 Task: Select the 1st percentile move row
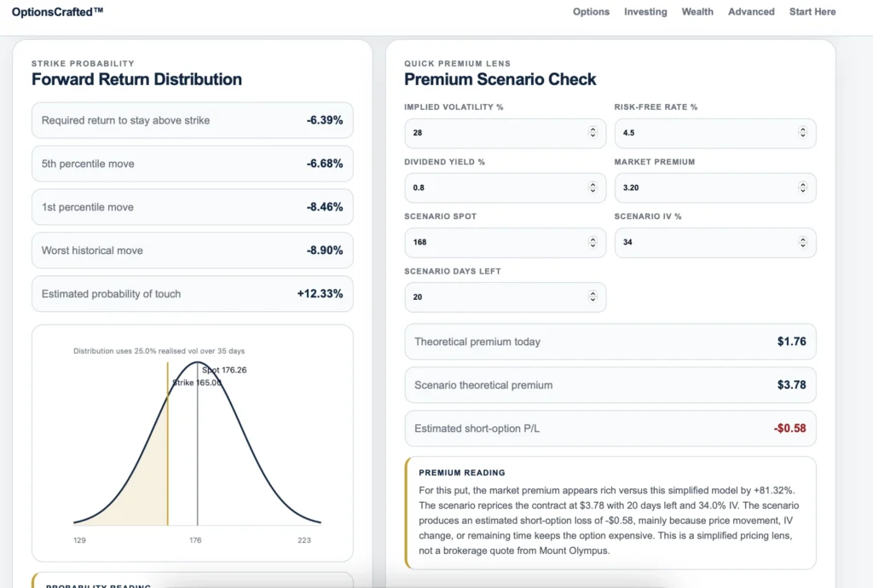192,207
